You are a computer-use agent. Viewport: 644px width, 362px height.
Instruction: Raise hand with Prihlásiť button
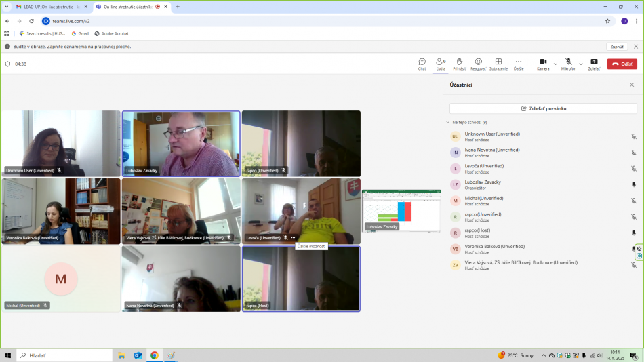pyautogui.click(x=459, y=64)
